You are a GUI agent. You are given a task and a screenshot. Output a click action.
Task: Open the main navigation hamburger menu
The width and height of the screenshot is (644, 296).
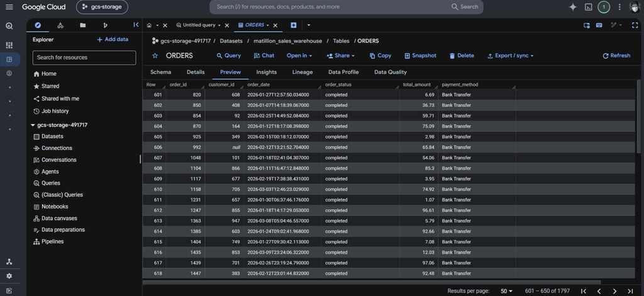tap(9, 7)
